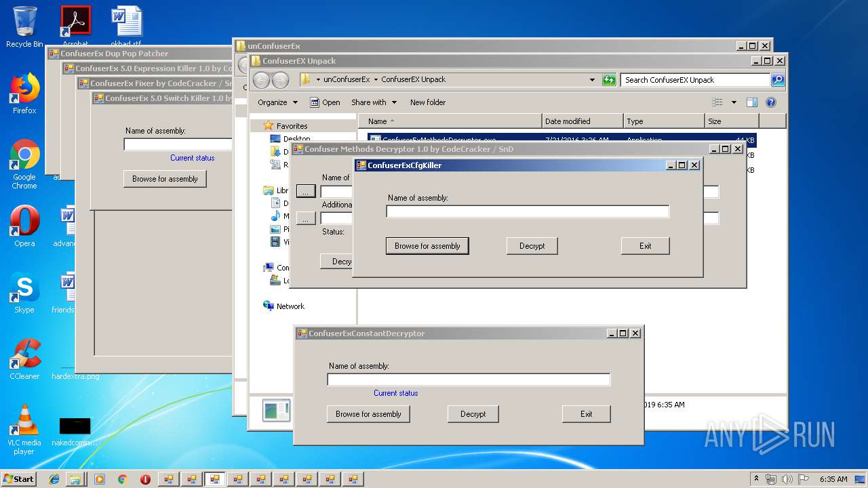The height and width of the screenshot is (488, 868).
Task: Open Windows Media Player from the taskbar
Action: point(100,479)
